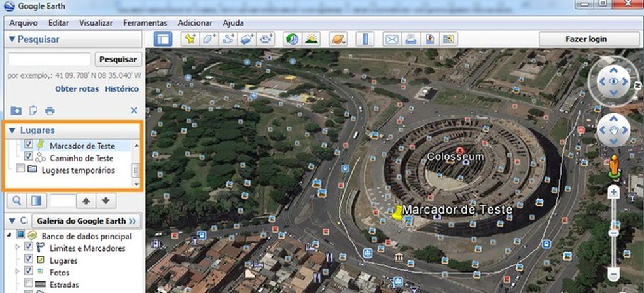Uncheck the Fotos layer checkbox

point(28,271)
